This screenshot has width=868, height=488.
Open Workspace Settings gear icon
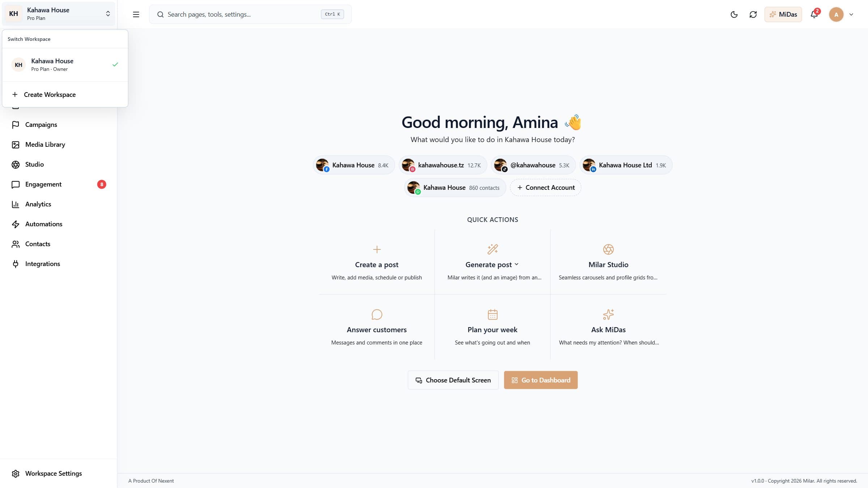[x=16, y=474]
